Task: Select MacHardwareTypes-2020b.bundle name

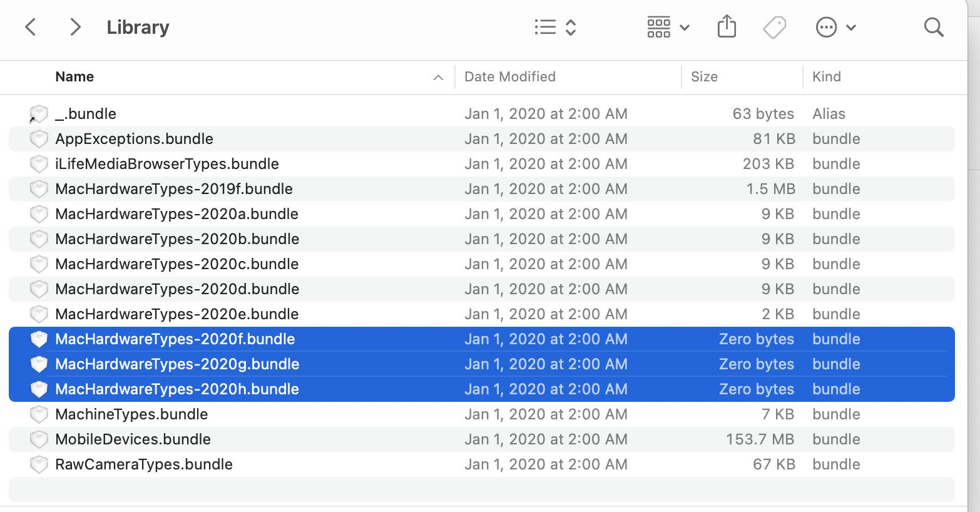Action: 177,239
